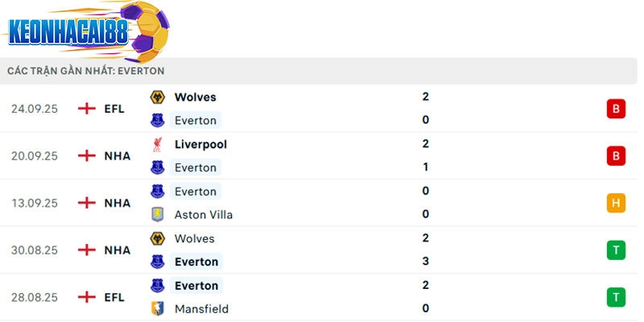Viewport: 644px width, 322px height.
Task: Click the red B badge for Wolves match
Action: 616,109
